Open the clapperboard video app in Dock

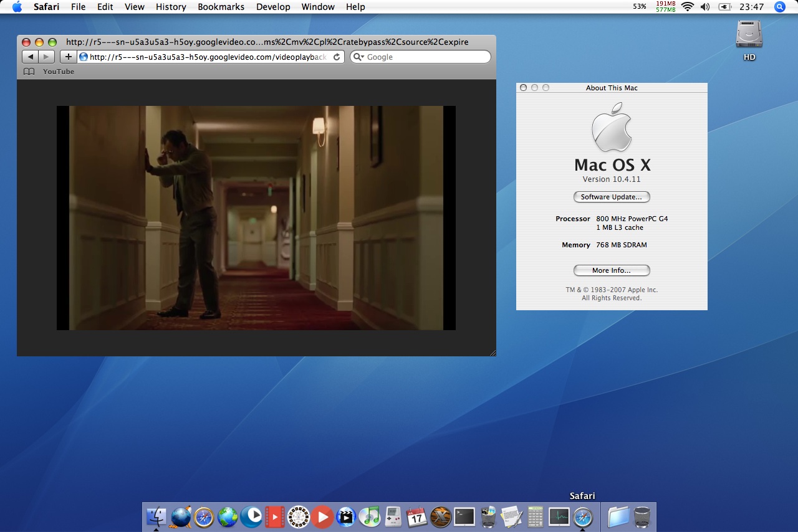point(346,516)
